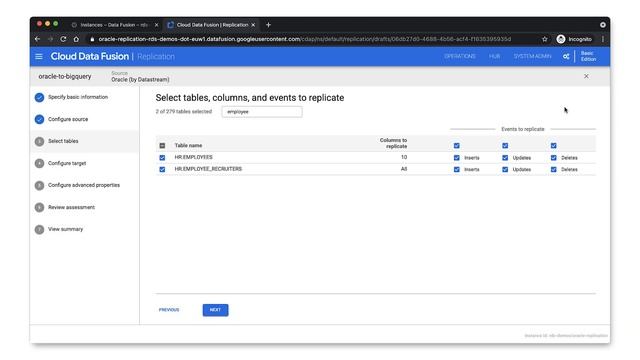
Task: Click the HR.EMPLOYEE_RECRUITERS table name
Action: click(208, 169)
